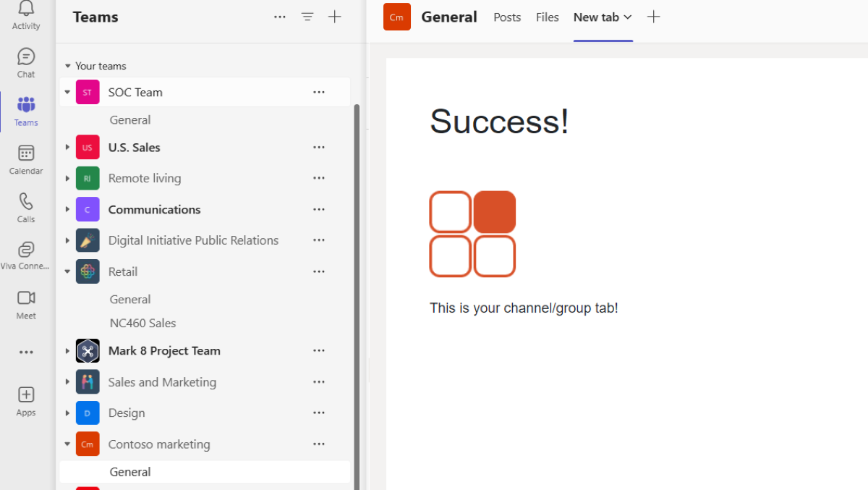Open more options for the SOC Team

click(319, 92)
